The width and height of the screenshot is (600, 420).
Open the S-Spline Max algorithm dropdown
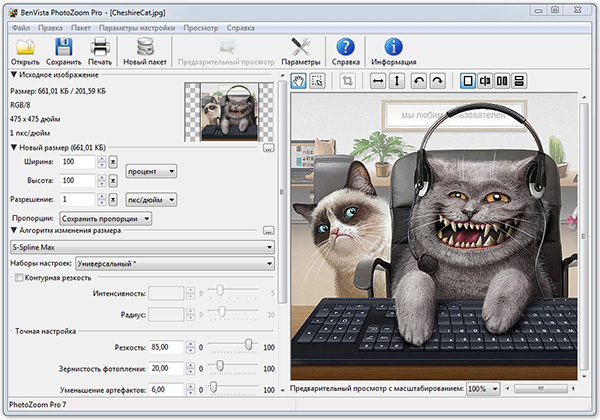pos(141,245)
